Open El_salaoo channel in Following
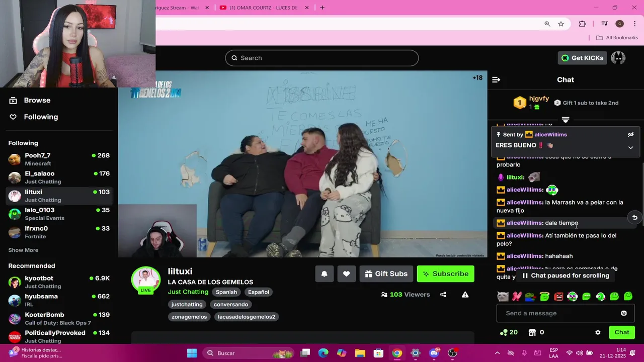 coord(59,177)
